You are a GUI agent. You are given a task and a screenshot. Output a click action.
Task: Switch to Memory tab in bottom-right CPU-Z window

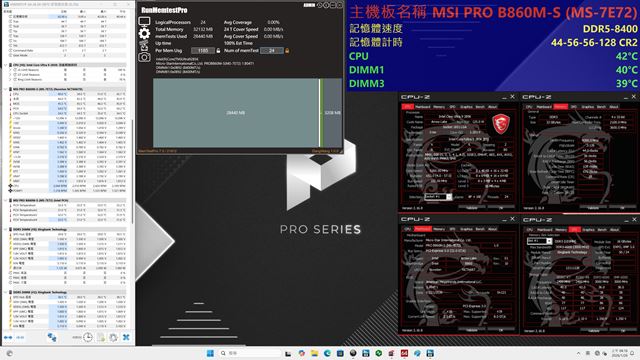pyautogui.click(x=561, y=229)
